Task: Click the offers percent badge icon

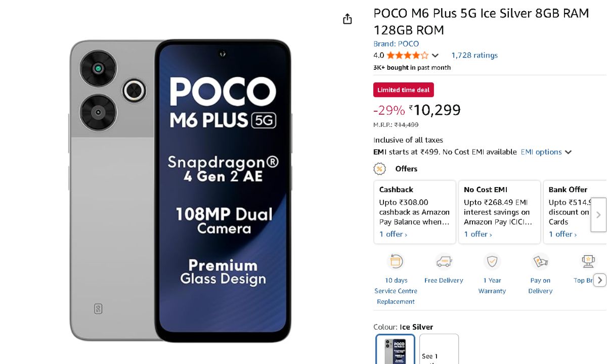Action: (x=379, y=169)
